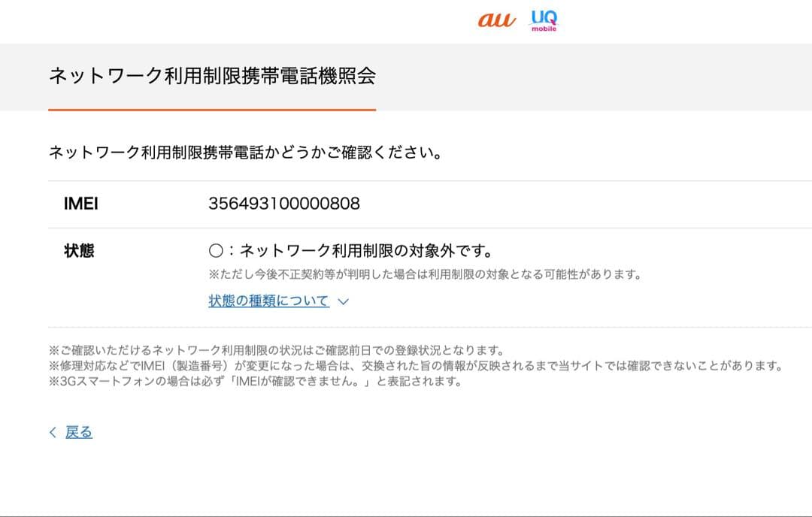
Task: Click the divider line between IMEI and 状態 rows
Action: (x=429, y=228)
